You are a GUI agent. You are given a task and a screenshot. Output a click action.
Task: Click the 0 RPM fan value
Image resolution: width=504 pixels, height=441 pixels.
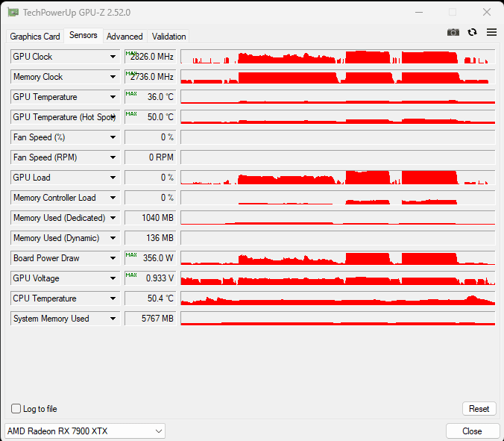pos(151,157)
